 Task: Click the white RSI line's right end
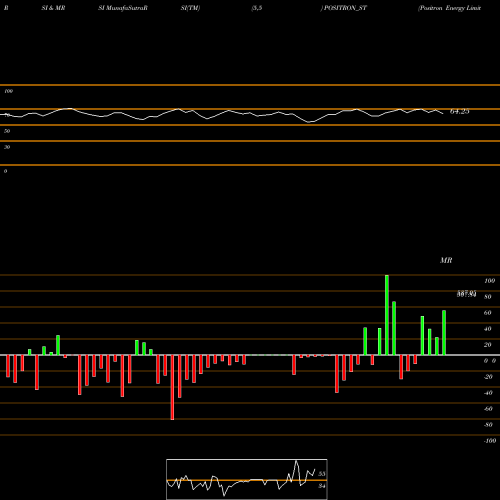[443, 114]
